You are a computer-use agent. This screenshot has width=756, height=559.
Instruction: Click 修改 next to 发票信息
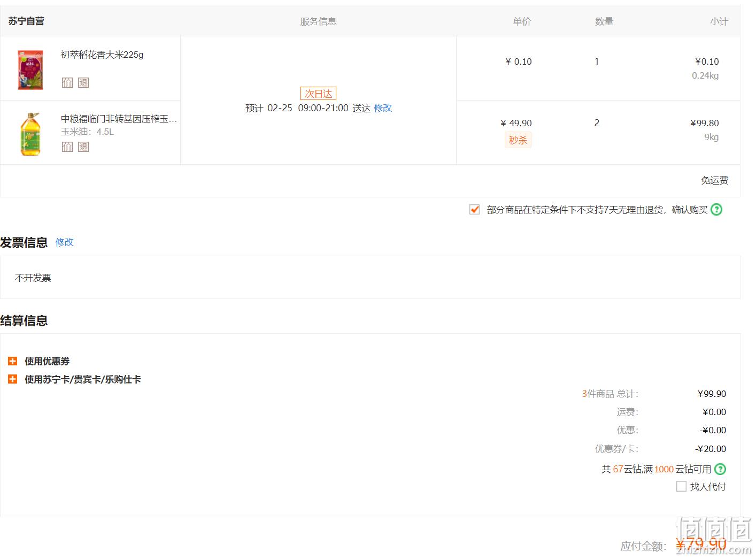click(64, 242)
